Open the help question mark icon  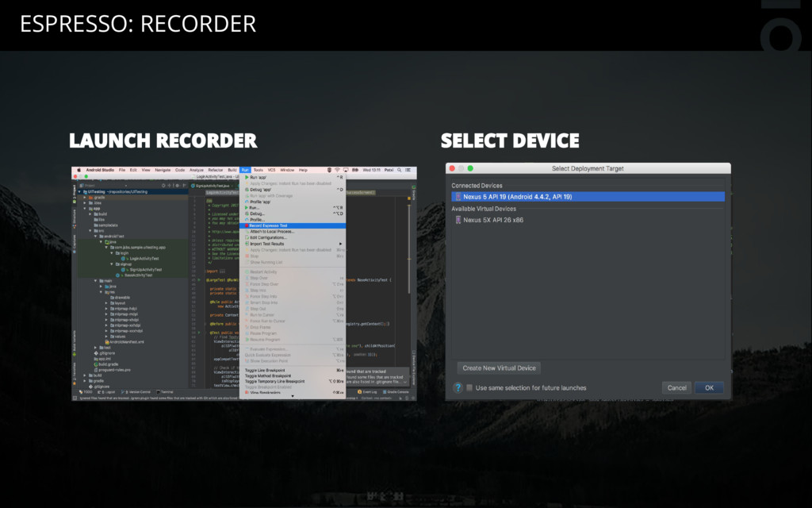pos(458,387)
